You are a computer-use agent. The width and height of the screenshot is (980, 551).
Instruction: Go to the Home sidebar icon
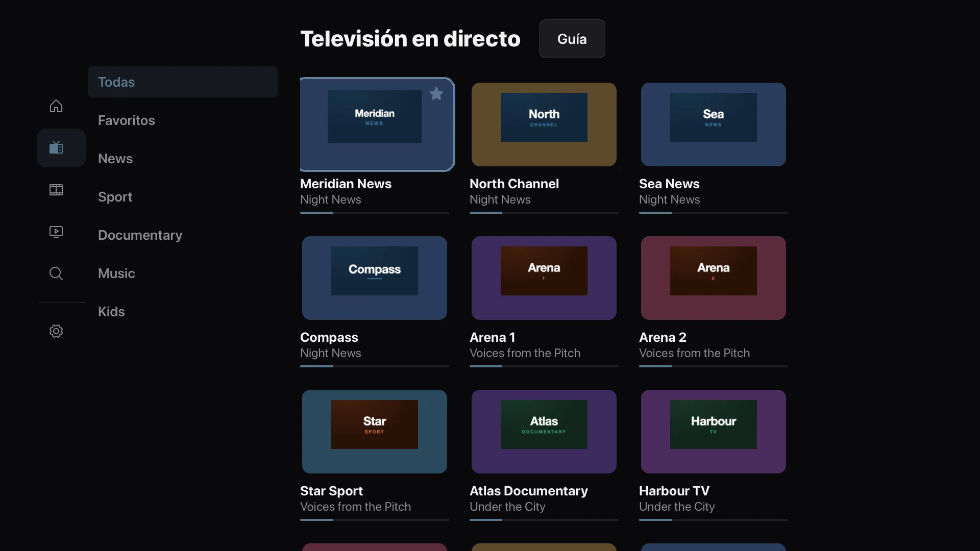click(56, 106)
